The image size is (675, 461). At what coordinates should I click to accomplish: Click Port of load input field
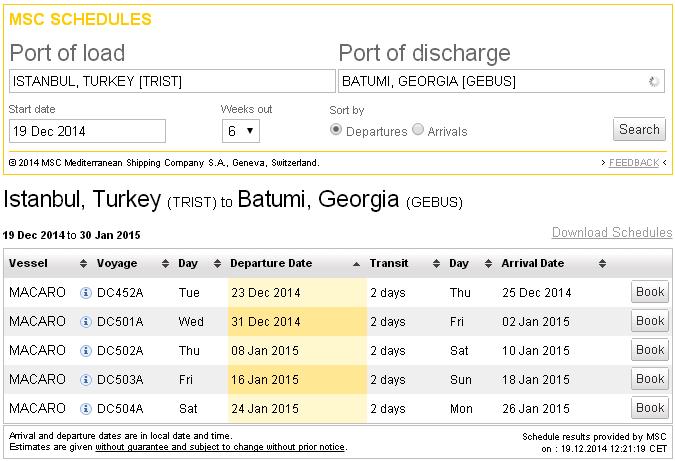(172, 81)
